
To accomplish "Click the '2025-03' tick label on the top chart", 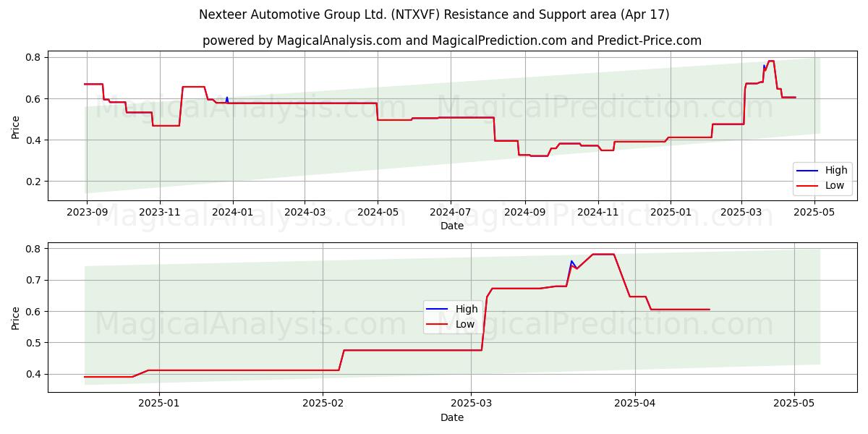I will coord(741,213).
